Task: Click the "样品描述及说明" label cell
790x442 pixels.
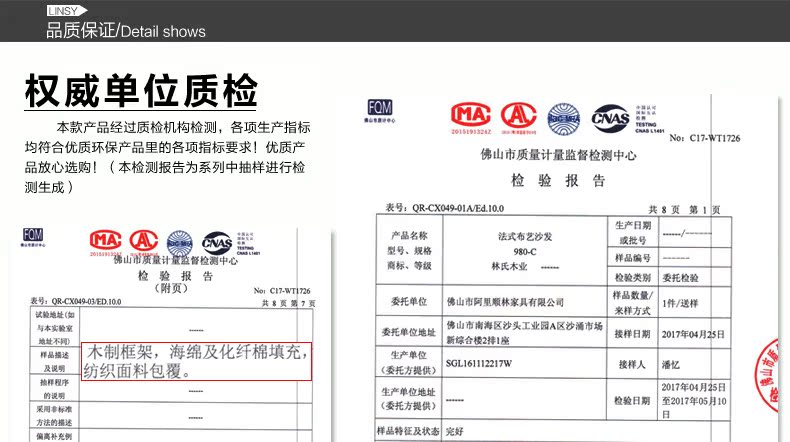Action: (55, 361)
